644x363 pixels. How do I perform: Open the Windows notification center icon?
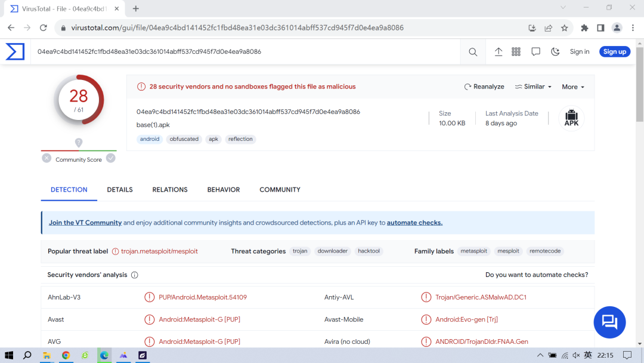(x=627, y=355)
